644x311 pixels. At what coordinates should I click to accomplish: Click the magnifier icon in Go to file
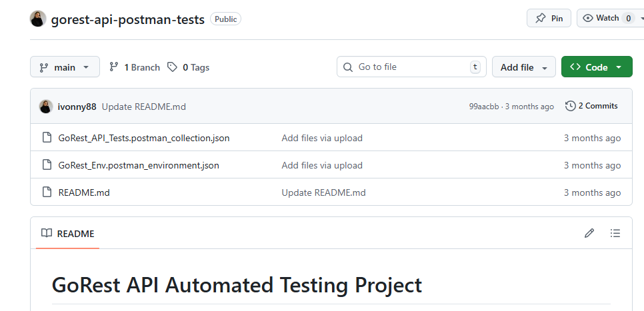(x=348, y=67)
